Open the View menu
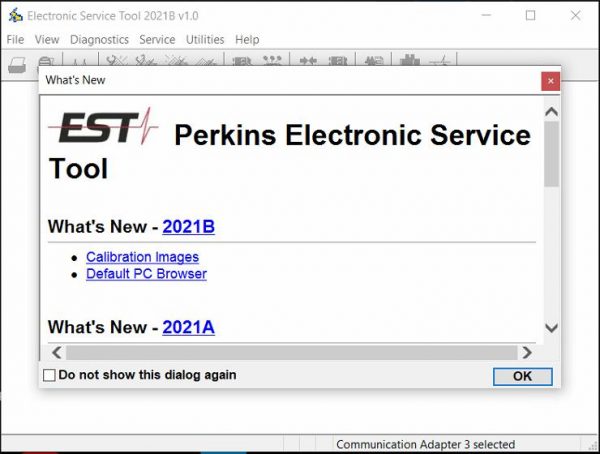This screenshot has height=454, width=600. coord(47,40)
